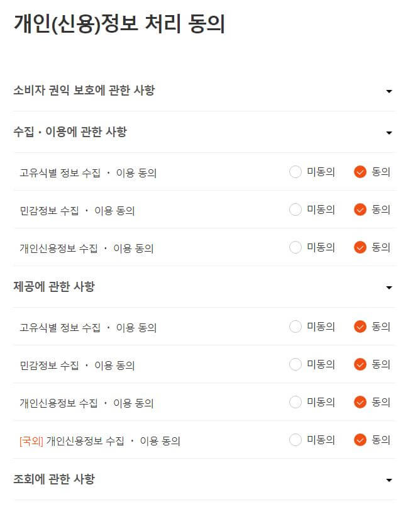Image resolution: width=420 pixels, height=509 pixels.
Task: Select 미동의 for 민감정보 under 제공
Action: [x=295, y=364]
